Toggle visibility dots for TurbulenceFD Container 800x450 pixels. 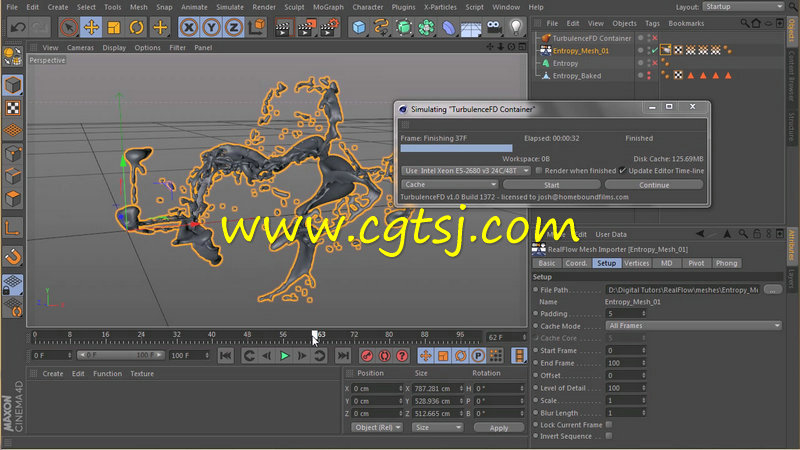pyautogui.click(x=648, y=38)
